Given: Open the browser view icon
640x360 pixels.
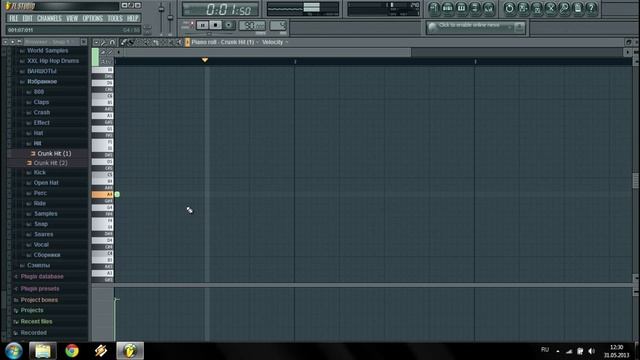Looking at the screenshot, I should pos(475,9).
